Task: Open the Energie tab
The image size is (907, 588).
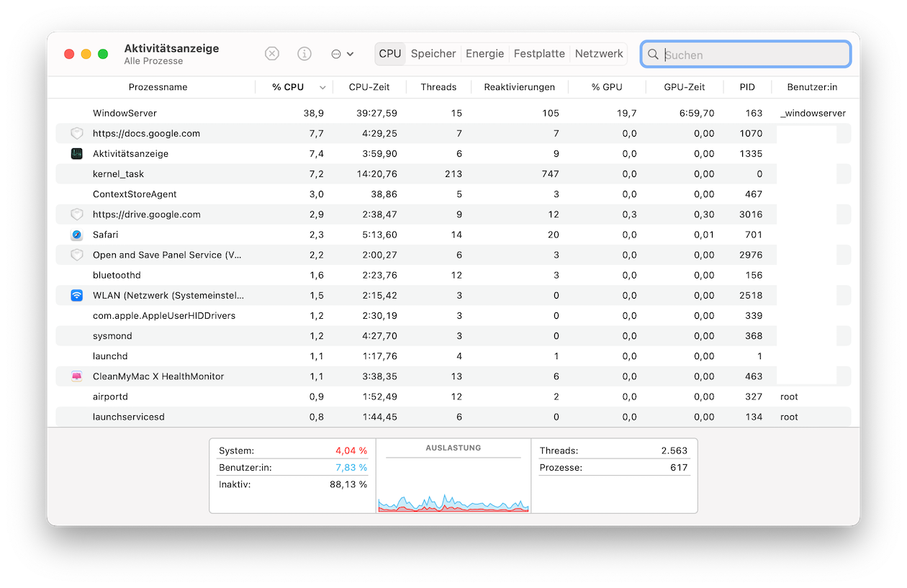Action: click(x=485, y=54)
